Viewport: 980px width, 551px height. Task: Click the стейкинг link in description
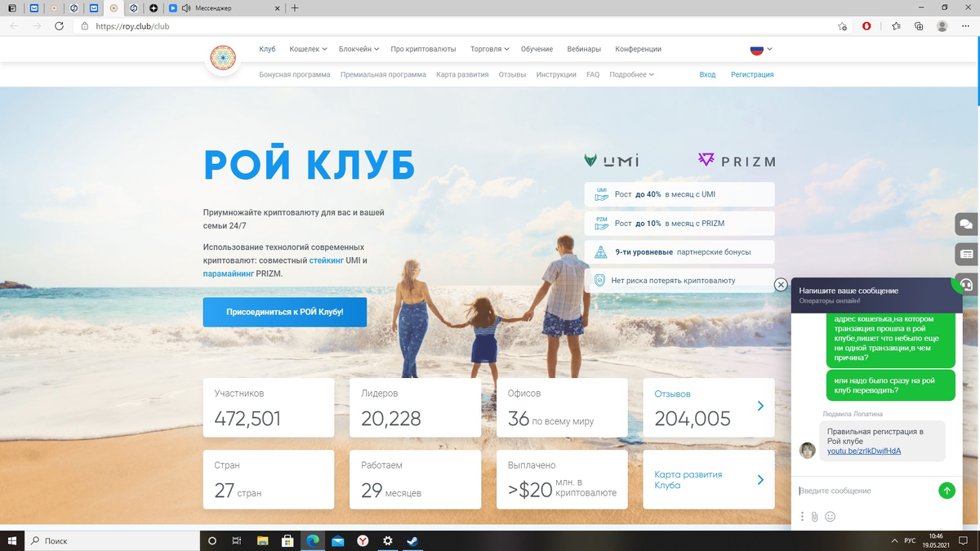tap(326, 260)
